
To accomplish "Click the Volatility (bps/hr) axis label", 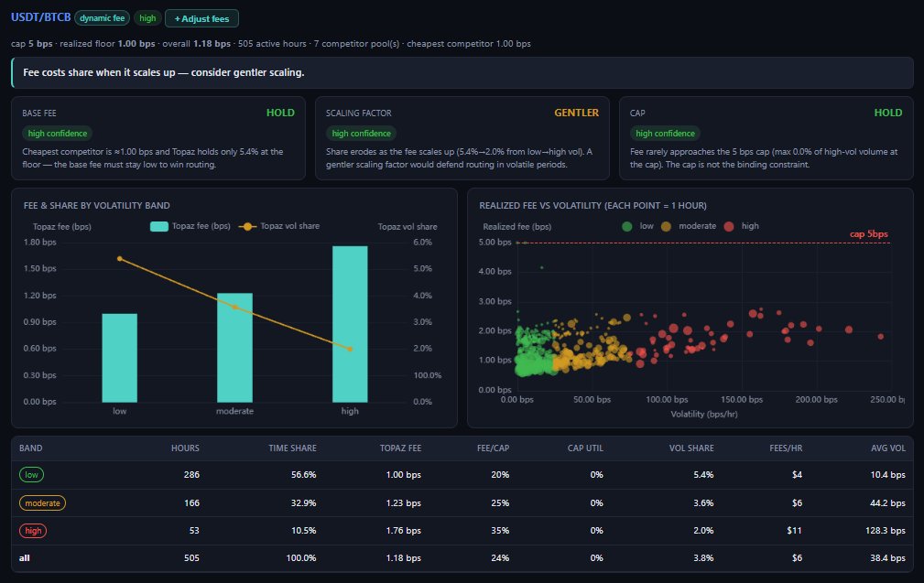I will click(x=703, y=414).
